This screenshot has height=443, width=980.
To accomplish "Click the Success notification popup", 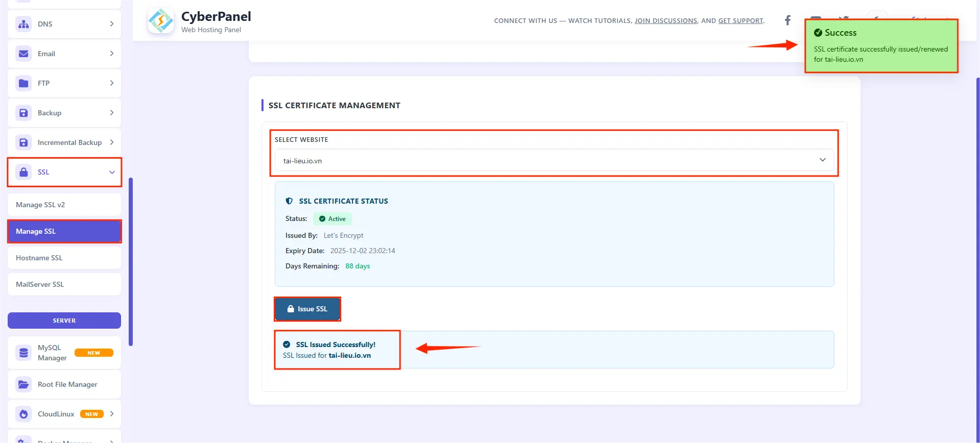I will [881, 46].
